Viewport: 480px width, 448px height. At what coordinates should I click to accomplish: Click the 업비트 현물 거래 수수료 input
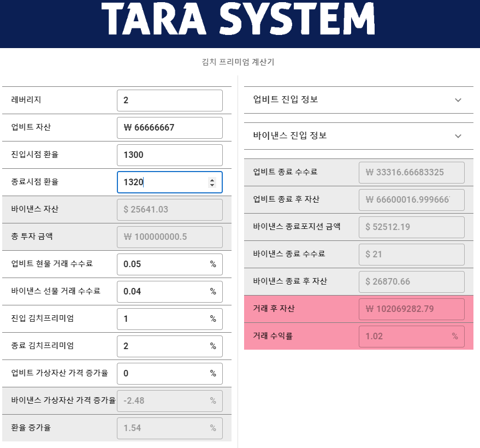point(170,264)
